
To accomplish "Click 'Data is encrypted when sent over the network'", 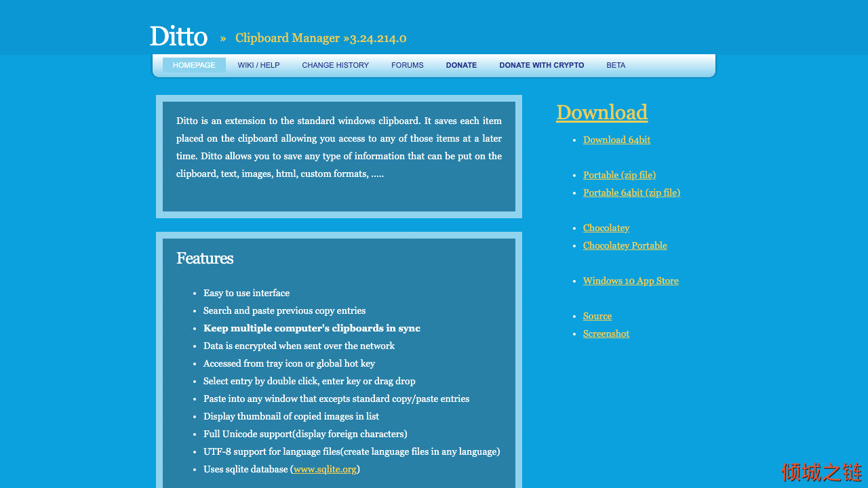I will (299, 346).
